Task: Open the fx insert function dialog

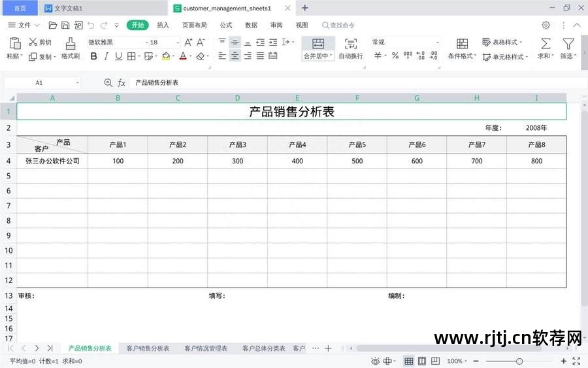Action: [121, 82]
